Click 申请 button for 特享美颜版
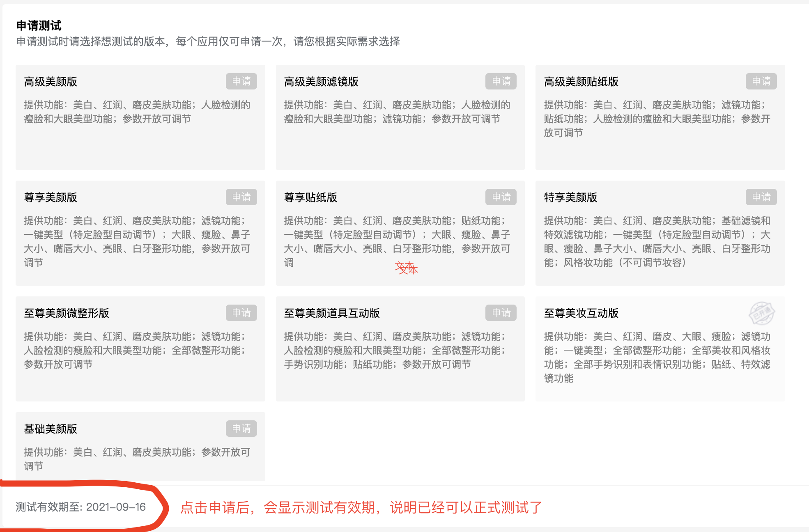This screenshot has height=532, width=809. pyautogui.click(x=761, y=197)
